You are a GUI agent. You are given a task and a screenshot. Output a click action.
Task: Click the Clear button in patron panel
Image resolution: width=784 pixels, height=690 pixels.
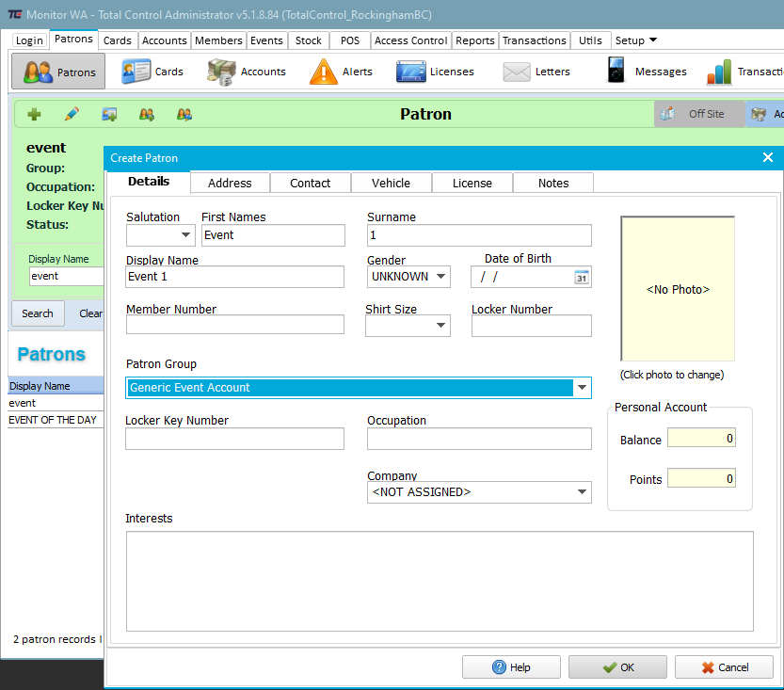(x=90, y=313)
